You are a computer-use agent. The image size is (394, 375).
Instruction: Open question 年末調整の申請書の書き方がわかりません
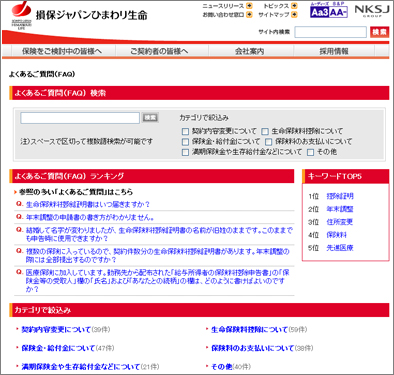click(90, 217)
